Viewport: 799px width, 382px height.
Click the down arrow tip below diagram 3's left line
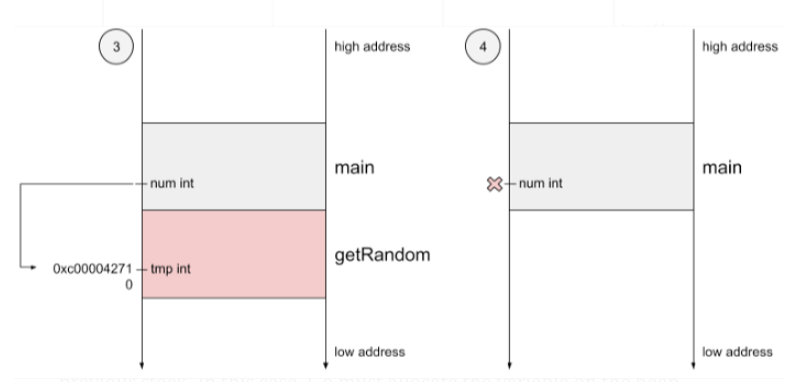142,366
